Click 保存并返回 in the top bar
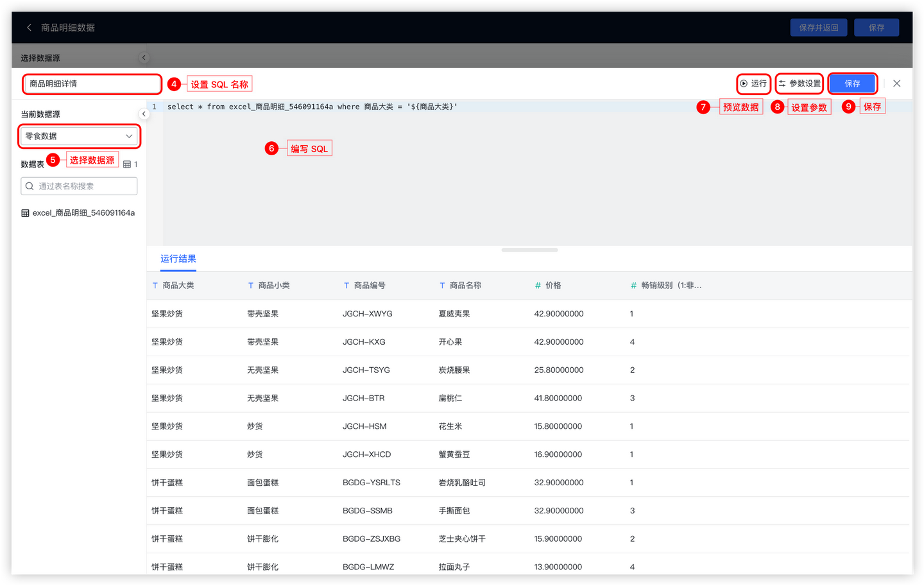Screen dimensions: 924x586 [x=819, y=28]
